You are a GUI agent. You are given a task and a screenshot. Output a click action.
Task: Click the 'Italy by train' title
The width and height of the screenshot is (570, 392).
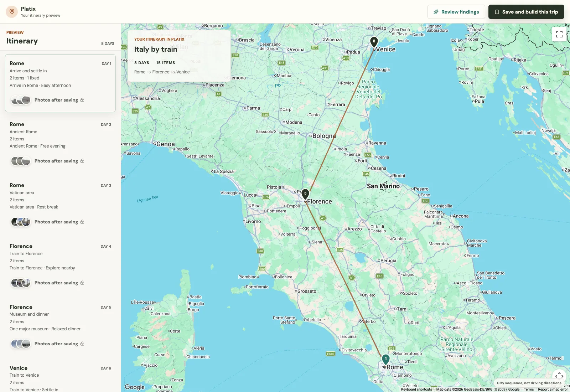click(x=156, y=49)
